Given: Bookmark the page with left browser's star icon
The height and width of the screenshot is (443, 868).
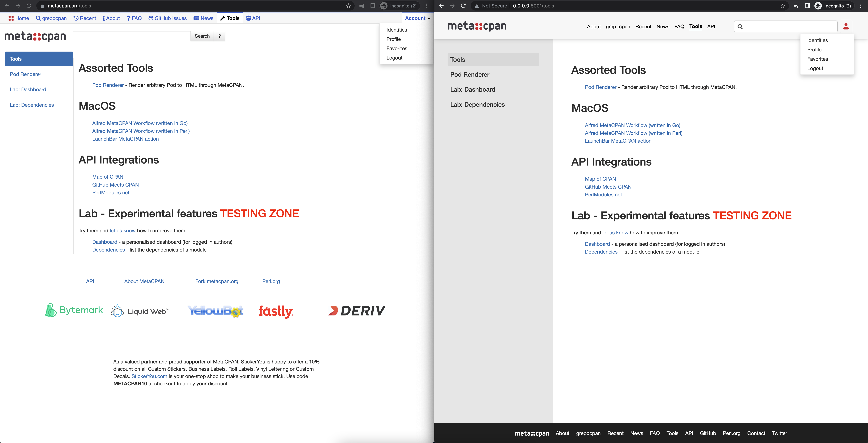Looking at the screenshot, I should (x=348, y=6).
